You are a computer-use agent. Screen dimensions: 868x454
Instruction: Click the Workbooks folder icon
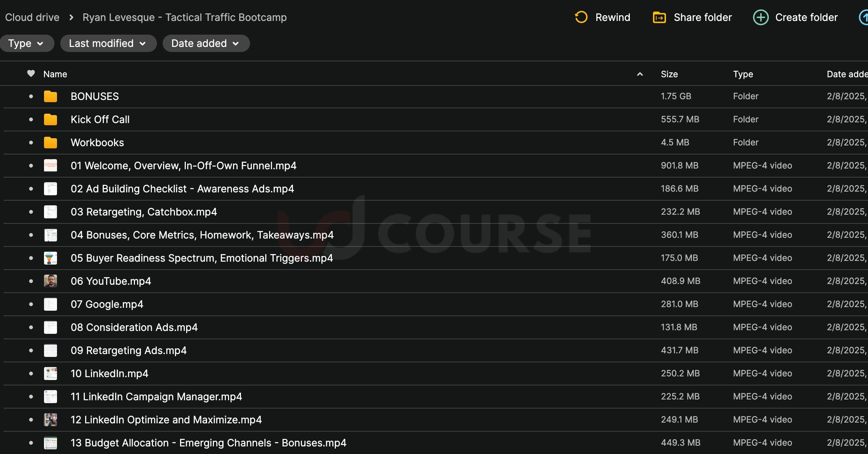(51, 143)
